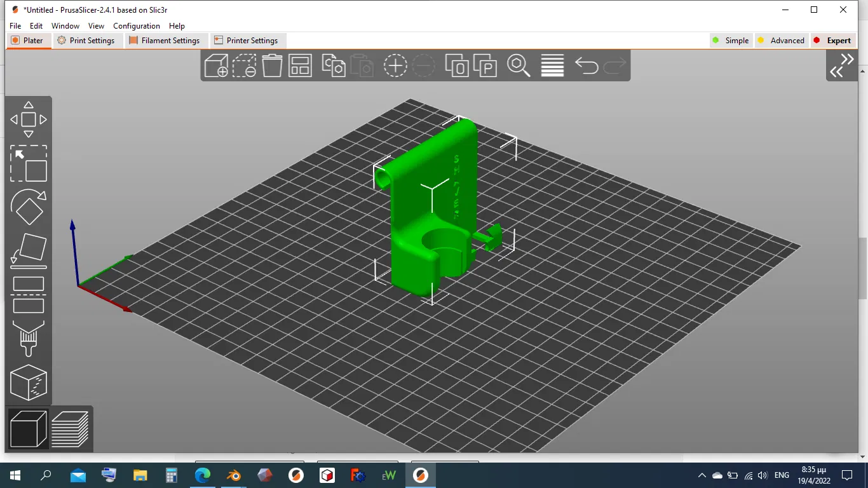The height and width of the screenshot is (488, 868).
Task: Open the Paint-on supports brush tool
Action: (x=29, y=339)
